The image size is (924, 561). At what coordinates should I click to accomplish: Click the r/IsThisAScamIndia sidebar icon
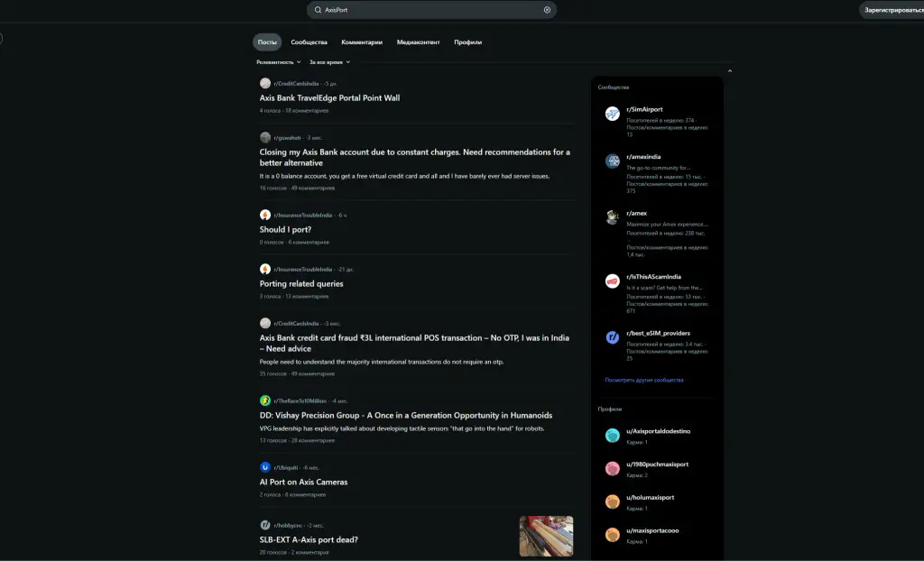(613, 281)
